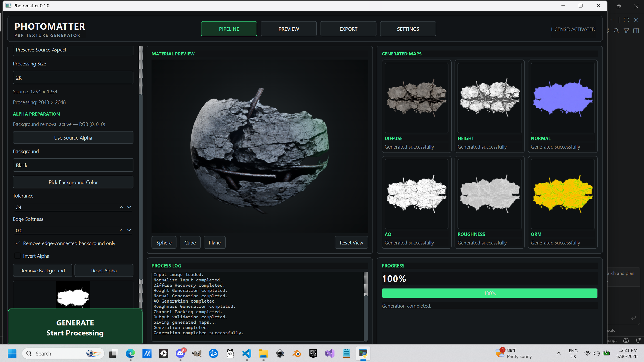Open Unity Hub from taskbar
This screenshot has width=644, height=362.
[164, 354]
